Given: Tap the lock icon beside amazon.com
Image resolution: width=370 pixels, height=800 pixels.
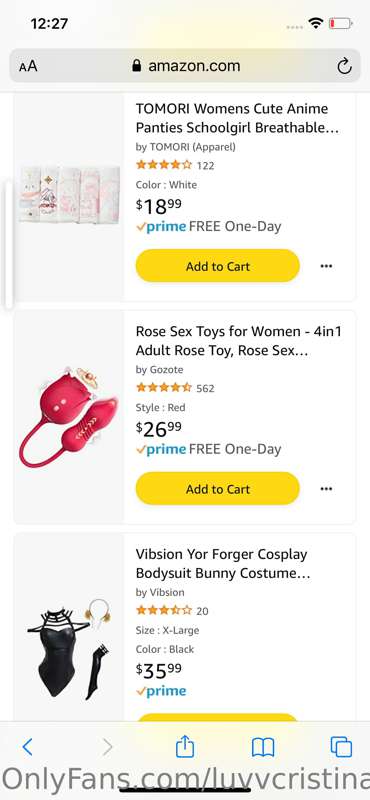Looking at the screenshot, I should [x=136, y=65].
